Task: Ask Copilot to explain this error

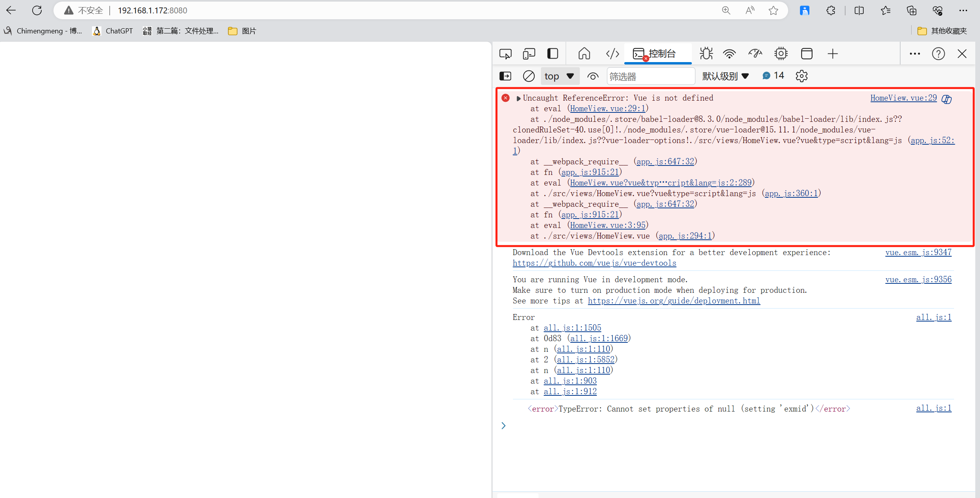Action: (x=947, y=99)
